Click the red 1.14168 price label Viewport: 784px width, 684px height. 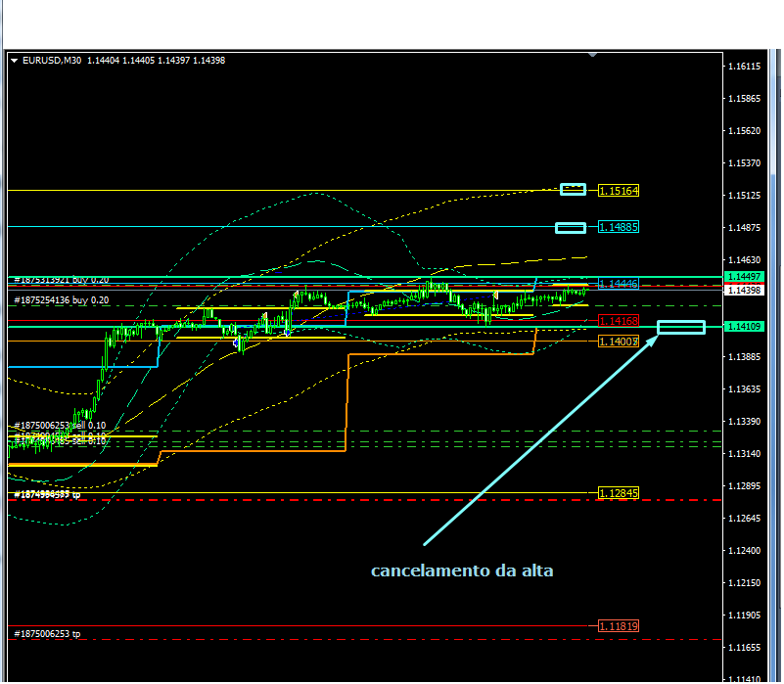coord(619,321)
